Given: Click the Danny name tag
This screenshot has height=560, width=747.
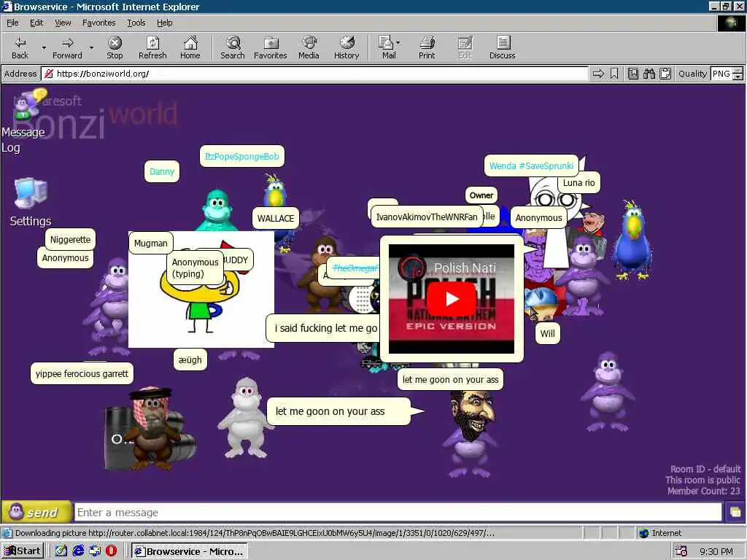Looking at the screenshot, I should [162, 171].
